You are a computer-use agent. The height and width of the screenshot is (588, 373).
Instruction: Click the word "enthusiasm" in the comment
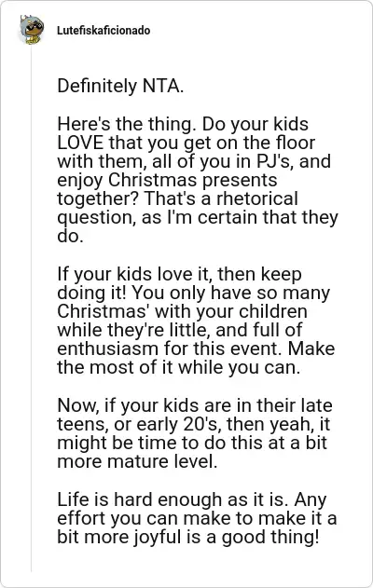coord(107,349)
